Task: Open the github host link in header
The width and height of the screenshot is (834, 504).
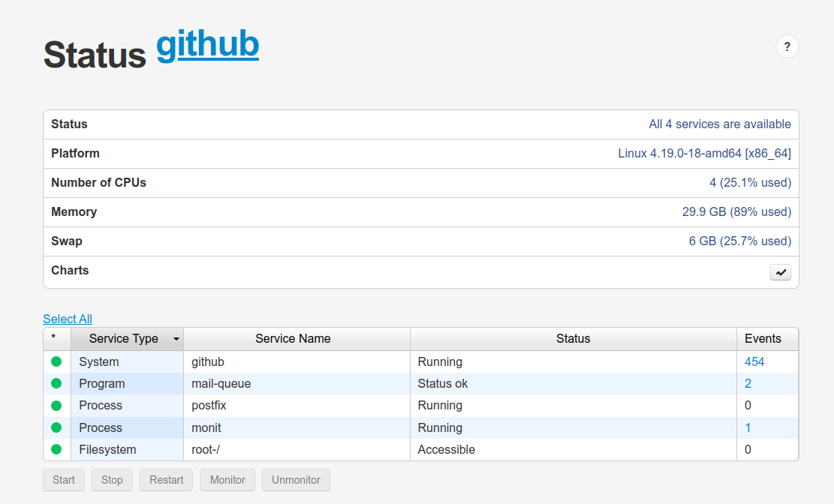Action: [207, 44]
